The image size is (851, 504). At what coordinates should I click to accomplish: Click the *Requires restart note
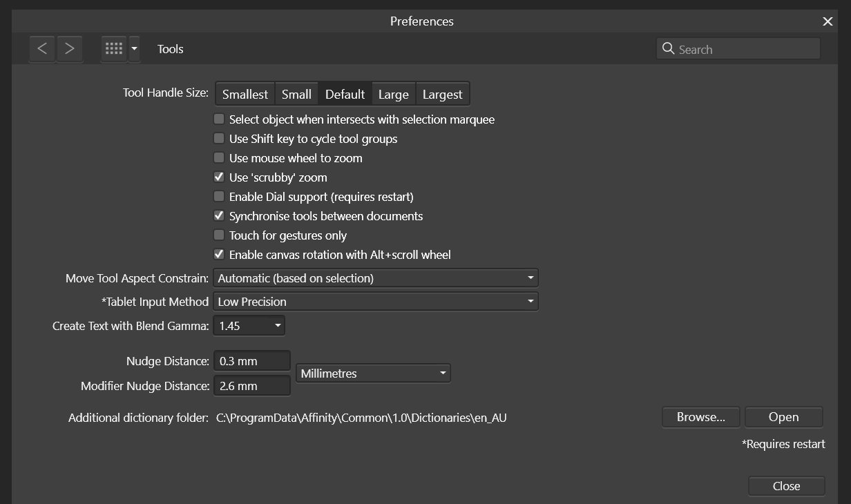tap(783, 444)
